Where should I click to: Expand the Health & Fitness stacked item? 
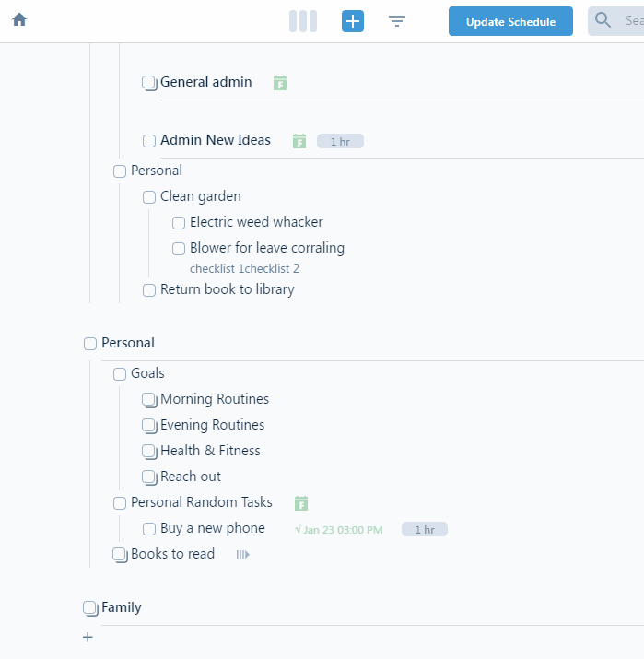pos(149,452)
